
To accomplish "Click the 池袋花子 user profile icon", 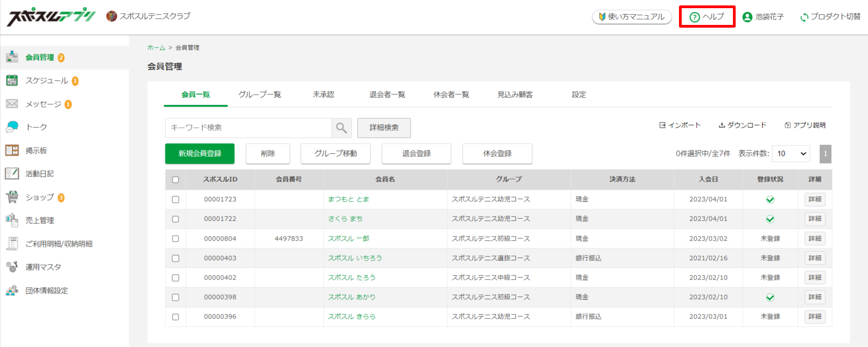I will (747, 17).
